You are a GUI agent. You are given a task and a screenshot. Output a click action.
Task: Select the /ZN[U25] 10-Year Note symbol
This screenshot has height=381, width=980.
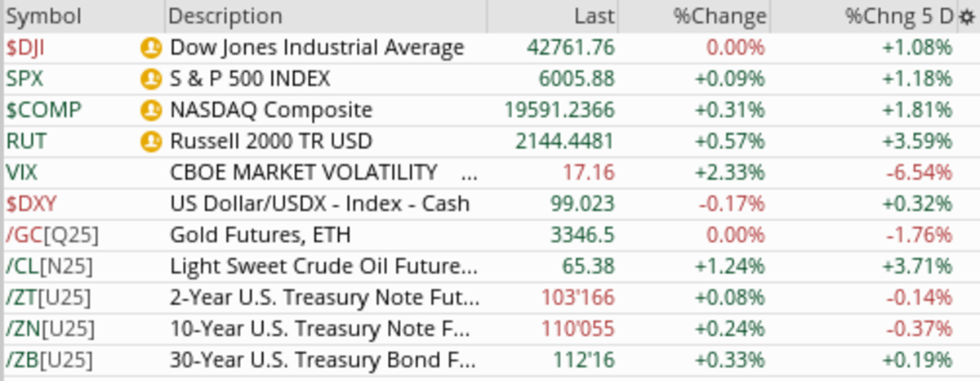(50, 329)
